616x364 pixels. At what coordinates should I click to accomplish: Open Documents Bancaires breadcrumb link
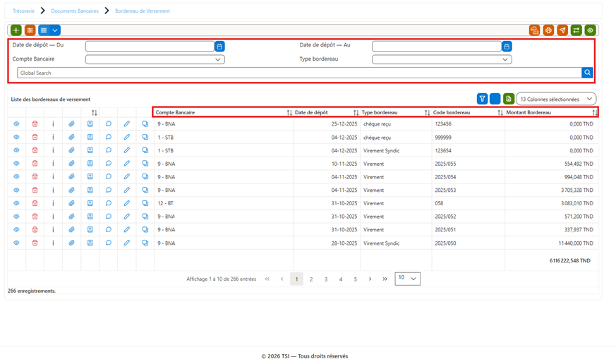75,11
